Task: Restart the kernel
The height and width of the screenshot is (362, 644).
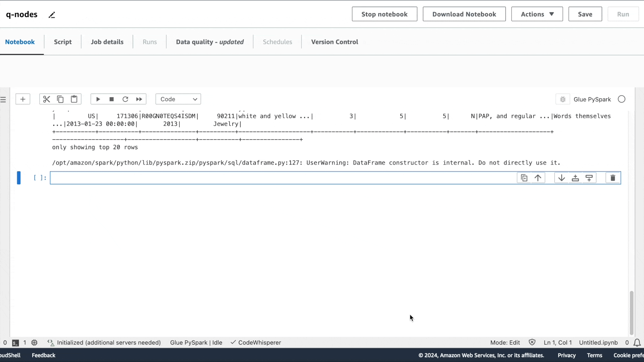Action: coord(125,99)
